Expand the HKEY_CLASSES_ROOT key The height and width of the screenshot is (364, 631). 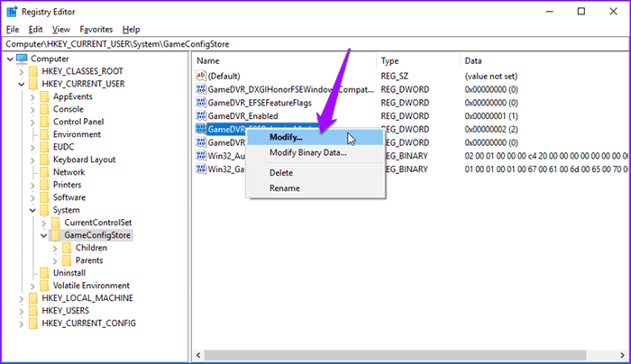pyautogui.click(x=22, y=71)
